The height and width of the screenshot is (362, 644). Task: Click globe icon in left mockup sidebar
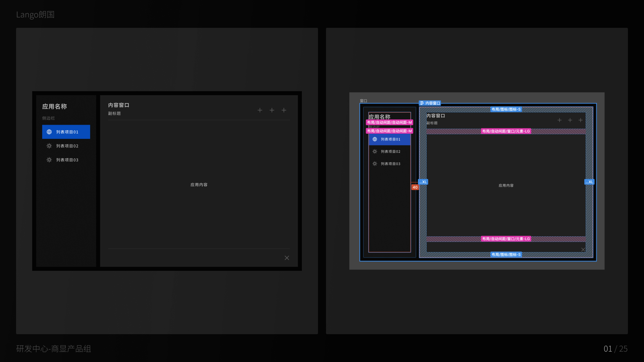[49, 132]
